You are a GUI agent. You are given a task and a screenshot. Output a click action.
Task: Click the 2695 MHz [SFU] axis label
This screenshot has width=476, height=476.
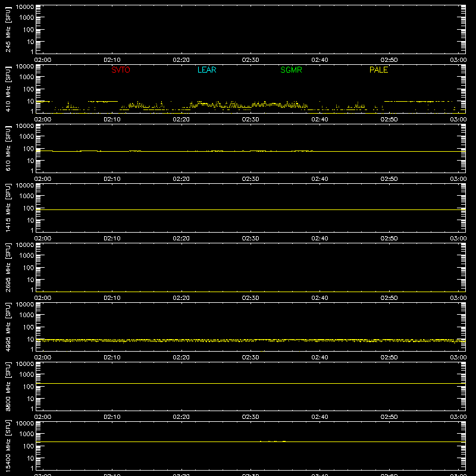[8, 268]
